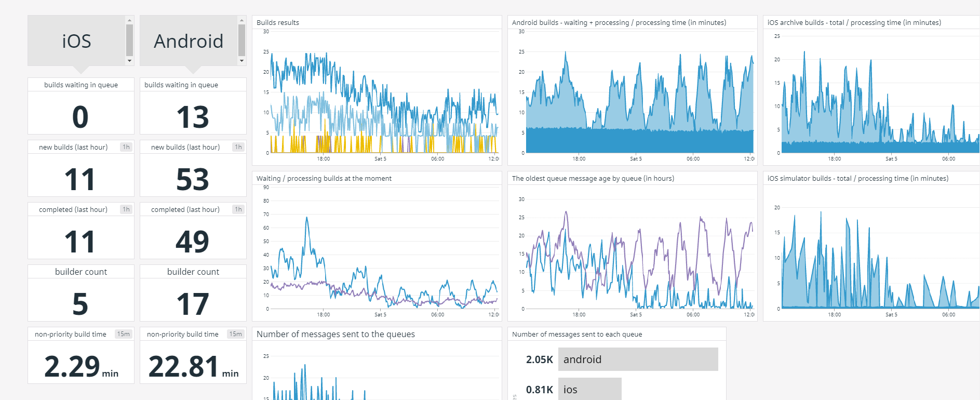Click the iOS simulator builds graph title
Image resolution: width=980 pixels, height=400 pixels.
[857, 178]
